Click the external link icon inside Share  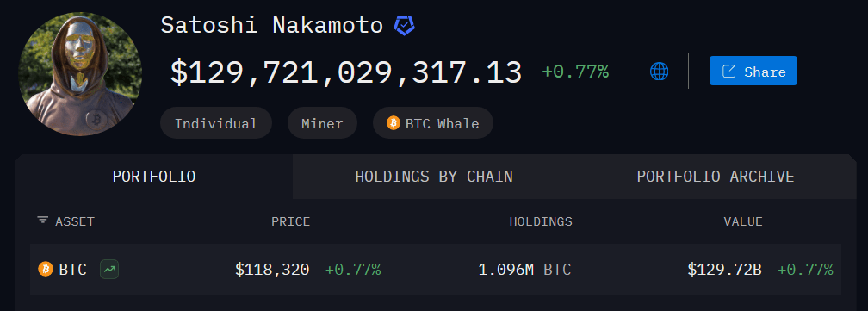tap(729, 72)
